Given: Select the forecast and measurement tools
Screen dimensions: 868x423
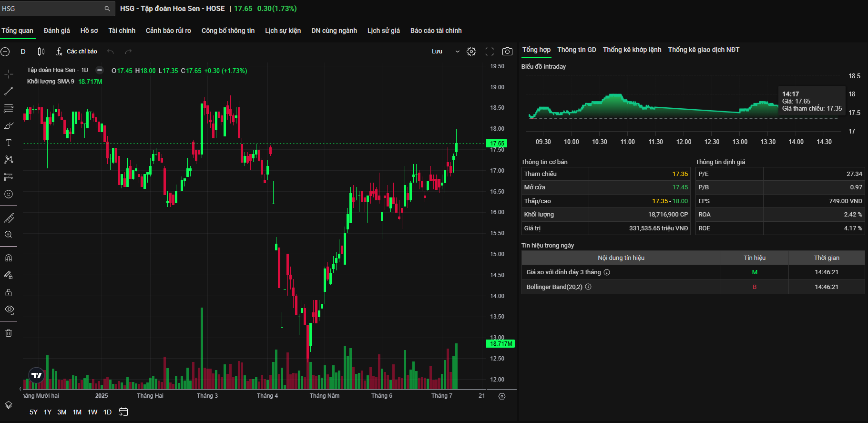Looking at the screenshot, I should [9, 177].
